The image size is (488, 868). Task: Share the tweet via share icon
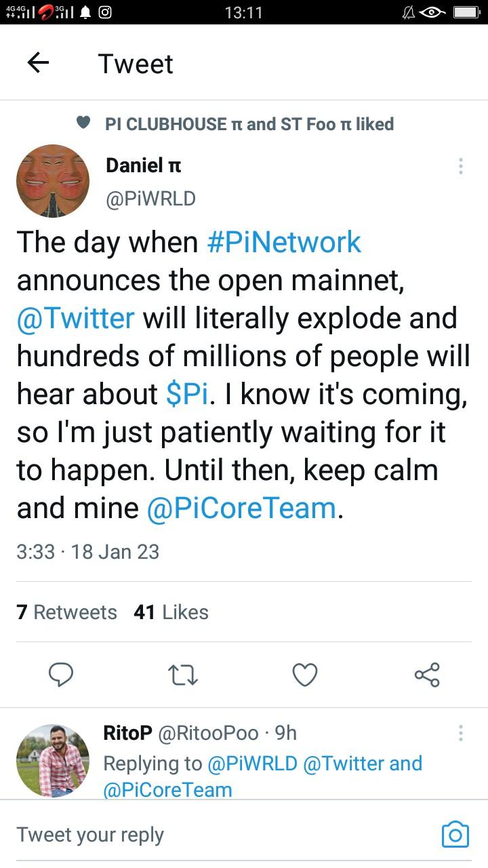[427, 675]
